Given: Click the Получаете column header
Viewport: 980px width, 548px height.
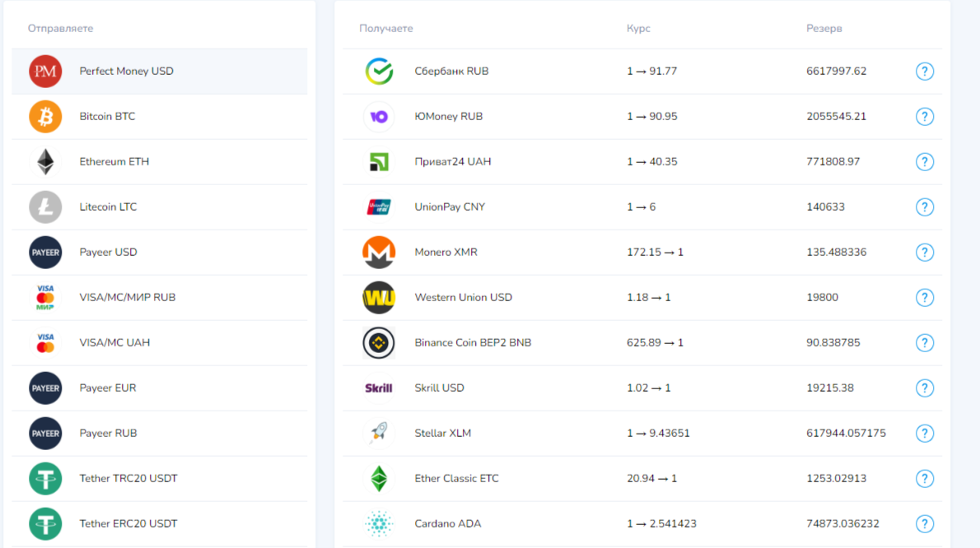Looking at the screenshot, I should [385, 29].
